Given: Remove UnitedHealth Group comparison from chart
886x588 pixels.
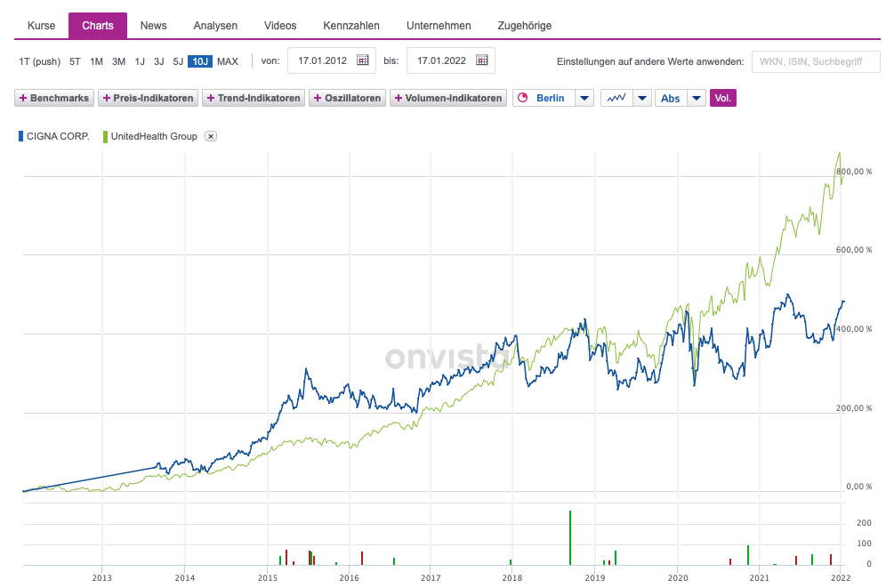Looking at the screenshot, I should tap(211, 136).
